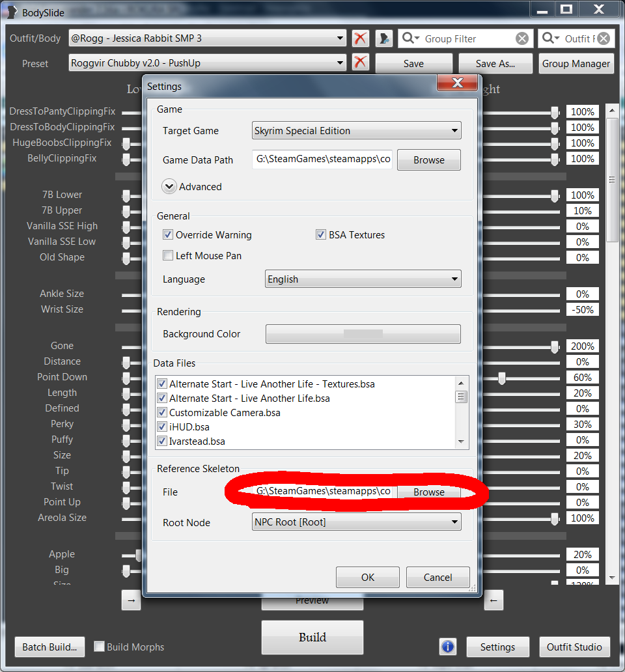
Task: Click Cancel in Settings dialog
Action: coord(437,578)
